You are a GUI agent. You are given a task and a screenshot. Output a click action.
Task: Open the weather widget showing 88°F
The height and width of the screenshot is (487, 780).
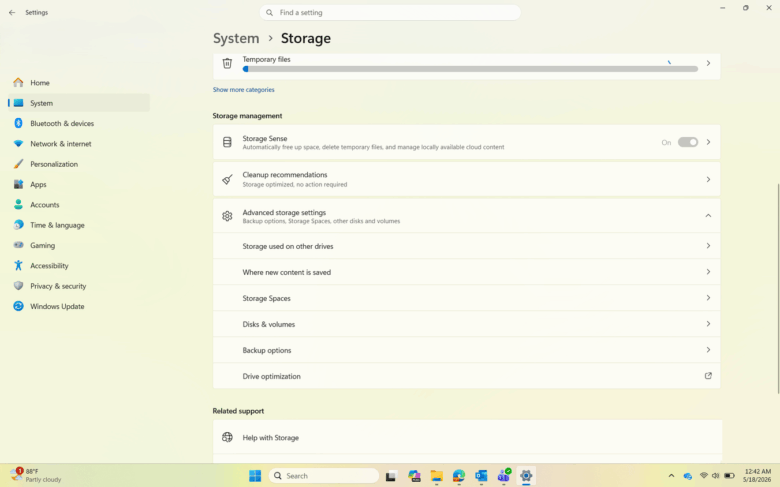pyautogui.click(x=36, y=476)
